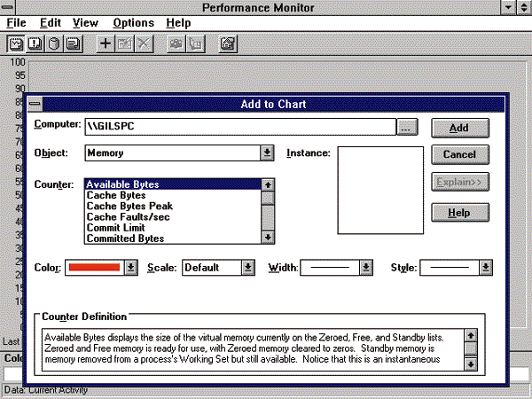
Task: Click the Edit selected counter icon
Action: click(125, 43)
